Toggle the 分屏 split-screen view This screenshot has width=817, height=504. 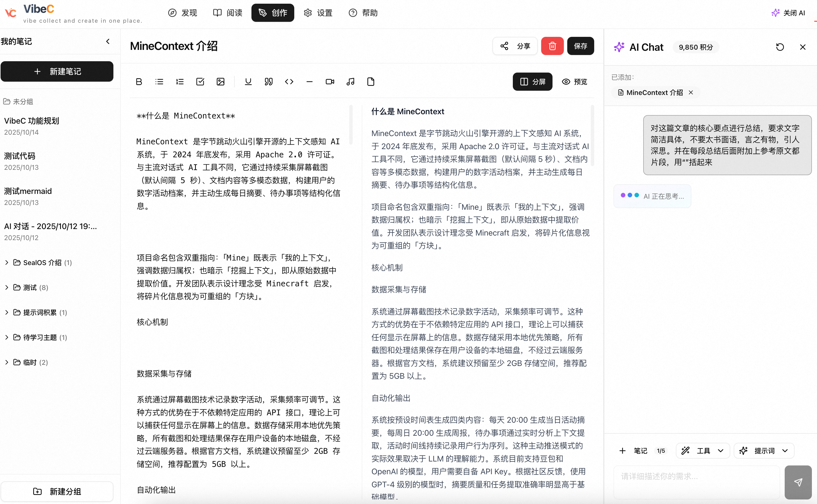[x=532, y=82]
